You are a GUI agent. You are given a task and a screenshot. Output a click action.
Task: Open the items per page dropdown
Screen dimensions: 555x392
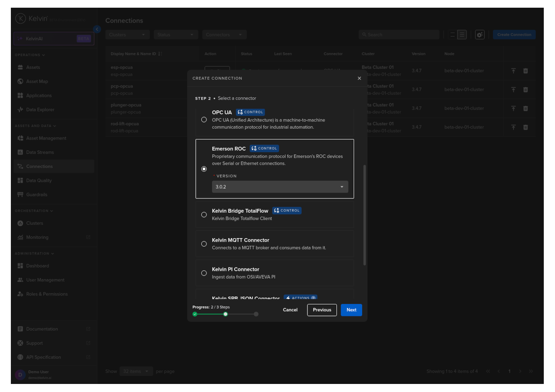tap(136, 371)
